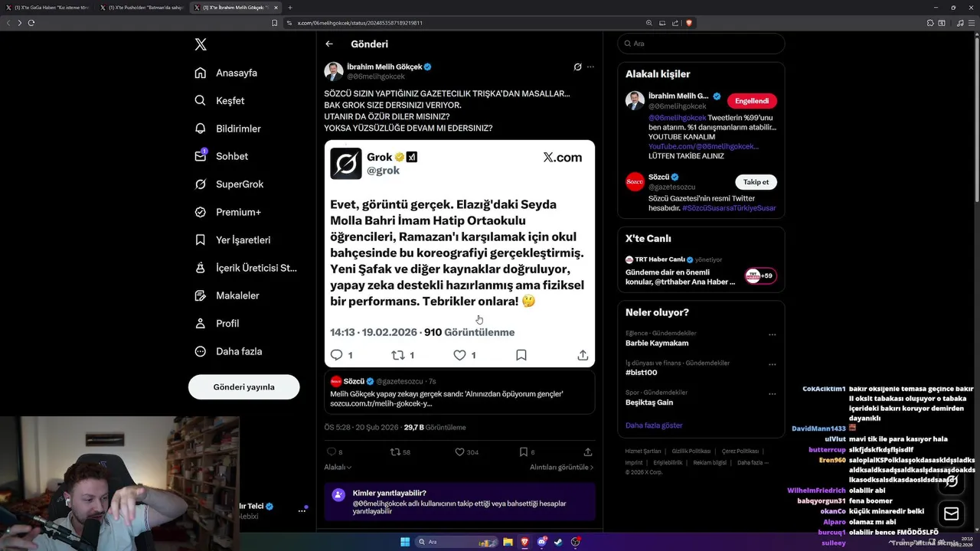Open Steam from taskbar
980x551 pixels.
tap(558, 542)
